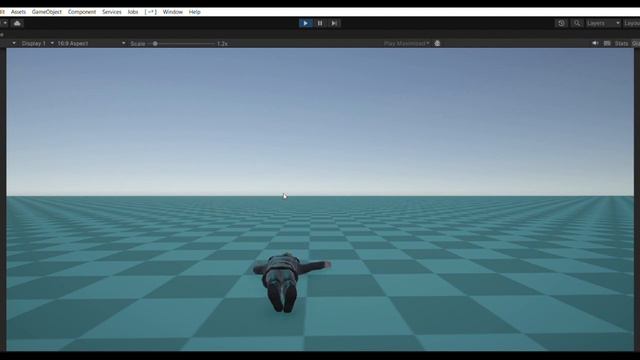Open undo history icon

[x=561, y=23]
